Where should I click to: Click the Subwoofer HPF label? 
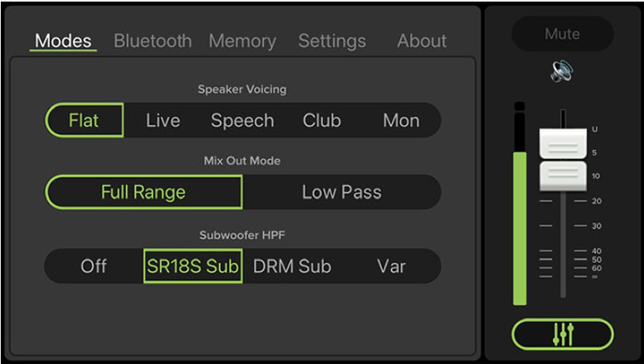[242, 235]
